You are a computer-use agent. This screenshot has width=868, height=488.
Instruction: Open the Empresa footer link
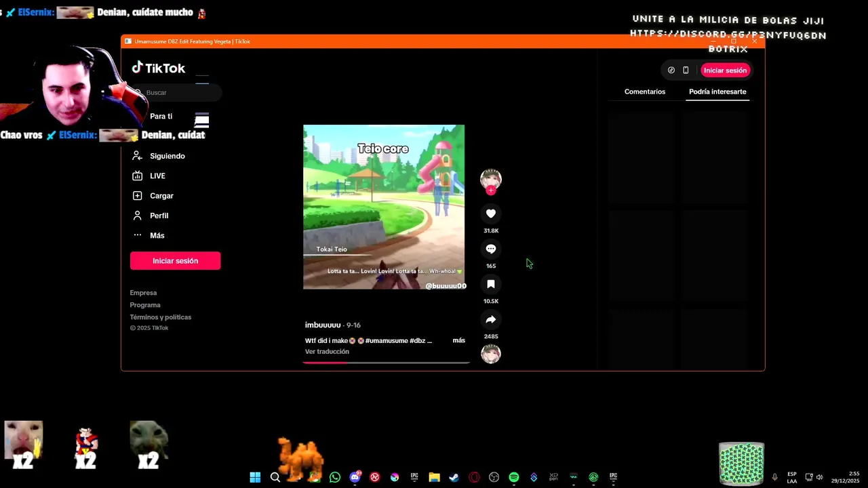[143, 293]
